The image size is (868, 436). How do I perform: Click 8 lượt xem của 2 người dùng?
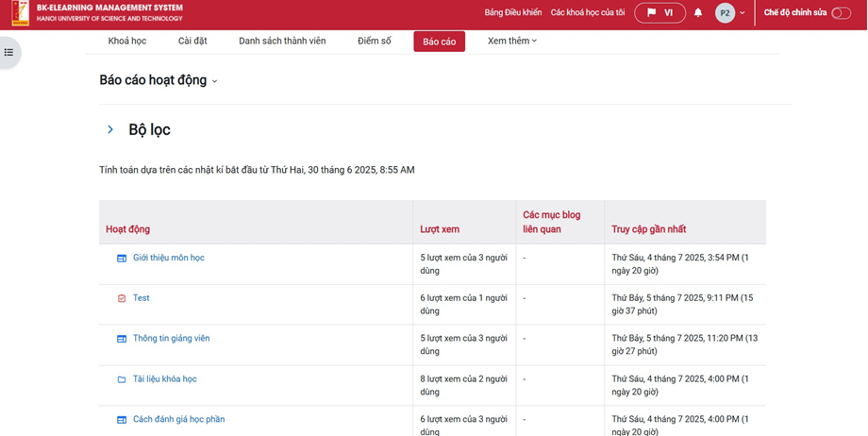click(464, 386)
